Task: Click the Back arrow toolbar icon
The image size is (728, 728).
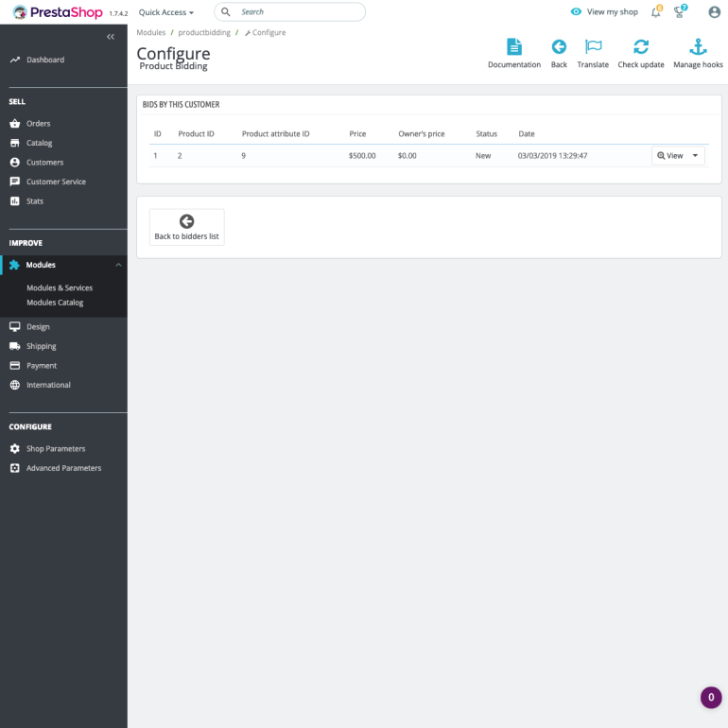Action: pos(559,47)
